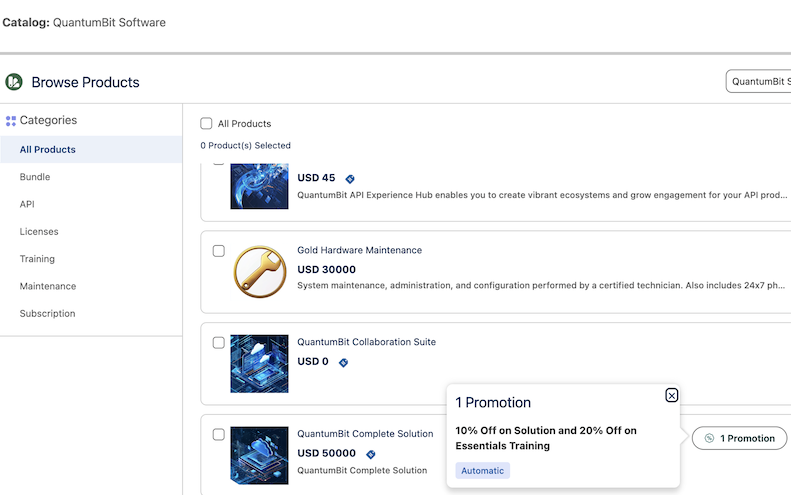The width and height of the screenshot is (791, 495).
Task: Select the Maintenance category
Action: 48,286
